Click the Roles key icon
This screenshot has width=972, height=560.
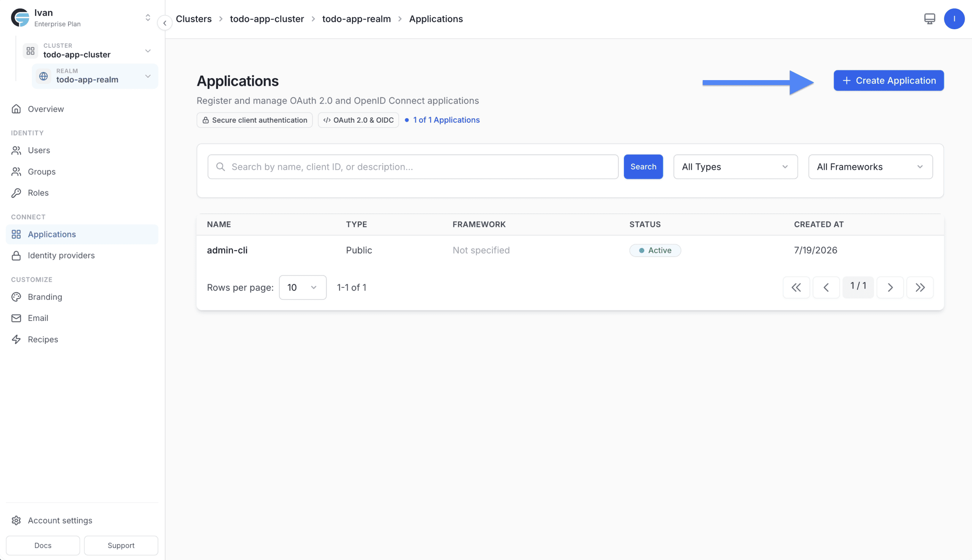(x=16, y=193)
